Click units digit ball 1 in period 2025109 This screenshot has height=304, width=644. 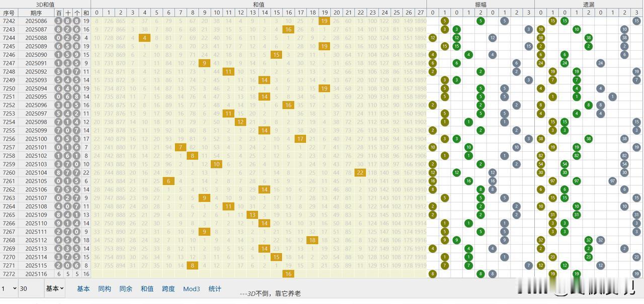[77, 215]
